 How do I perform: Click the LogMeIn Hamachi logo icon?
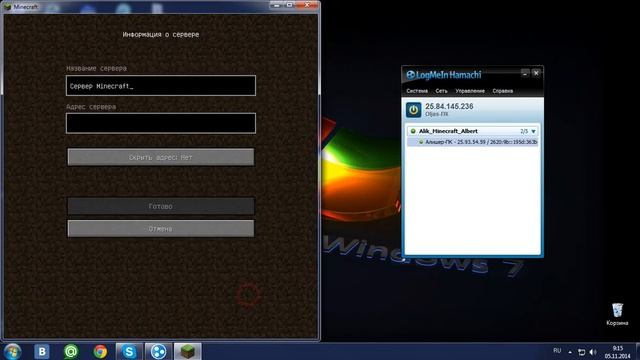[411, 75]
